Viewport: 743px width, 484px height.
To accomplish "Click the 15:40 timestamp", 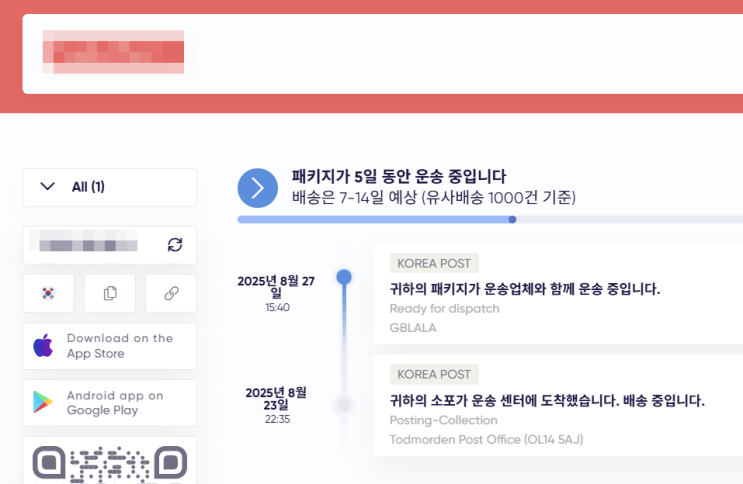I will [277, 307].
